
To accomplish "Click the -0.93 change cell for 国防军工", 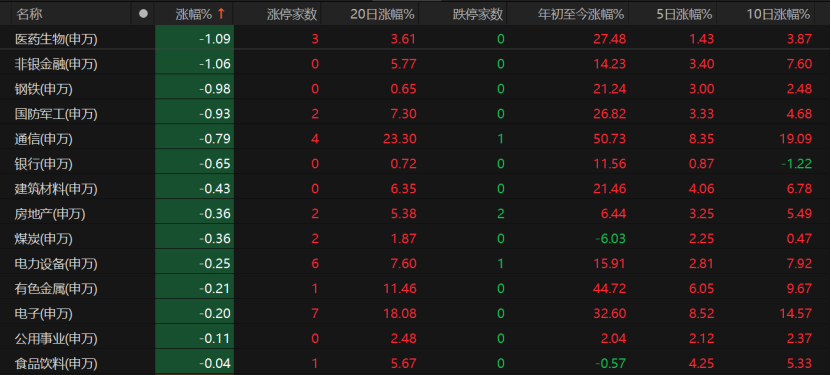I will (x=195, y=113).
